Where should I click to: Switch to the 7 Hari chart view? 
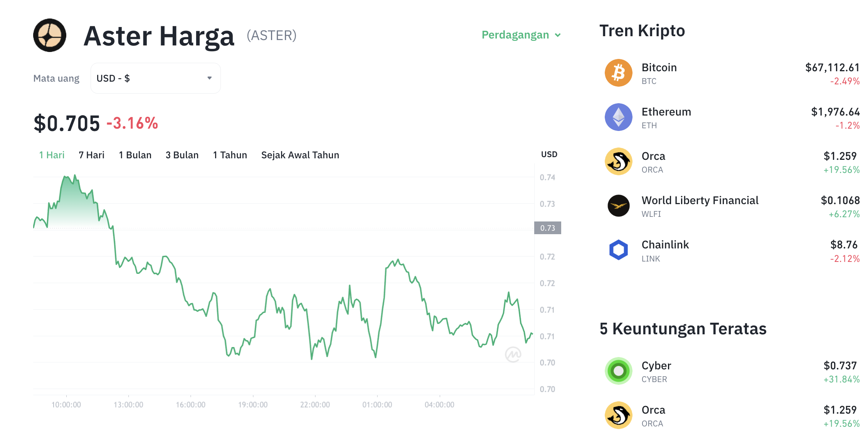(91, 155)
